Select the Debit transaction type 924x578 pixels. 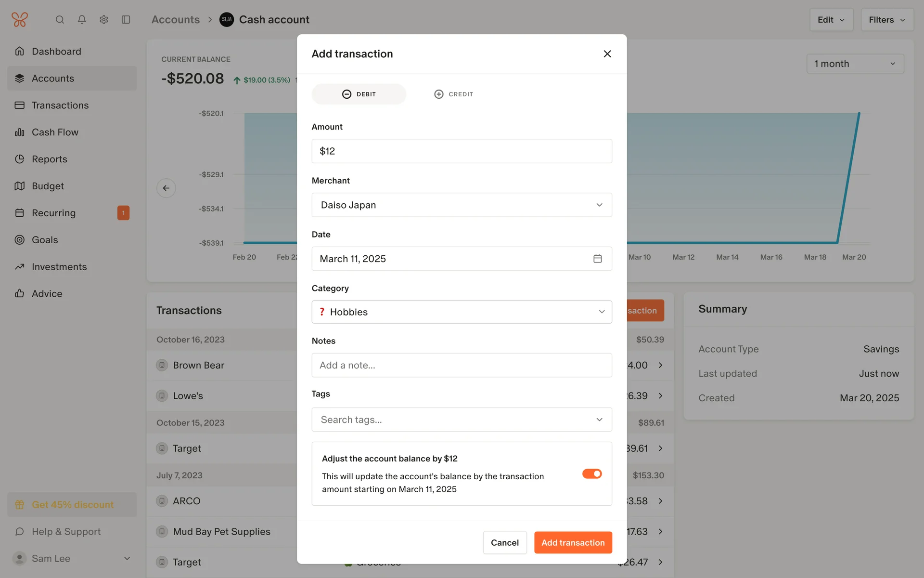coord(359,94)
